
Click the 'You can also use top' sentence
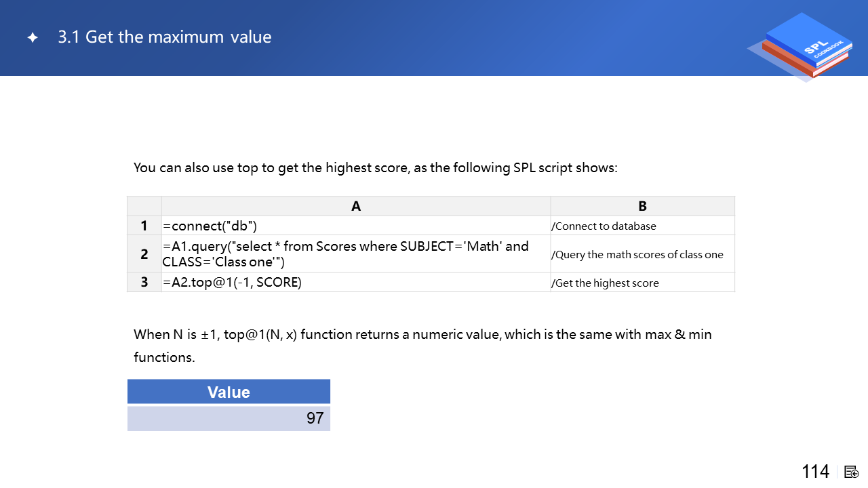375,167
